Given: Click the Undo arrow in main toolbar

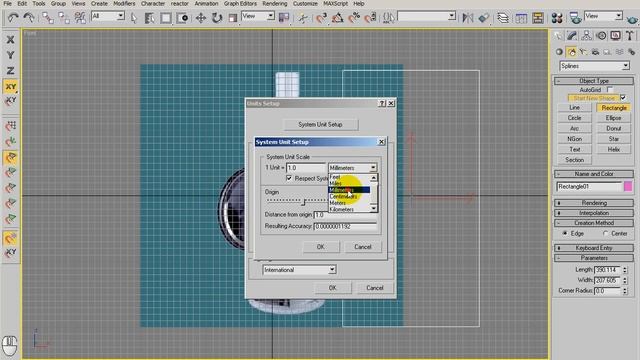Looking at the screenshot, I should tap(13, 18).
